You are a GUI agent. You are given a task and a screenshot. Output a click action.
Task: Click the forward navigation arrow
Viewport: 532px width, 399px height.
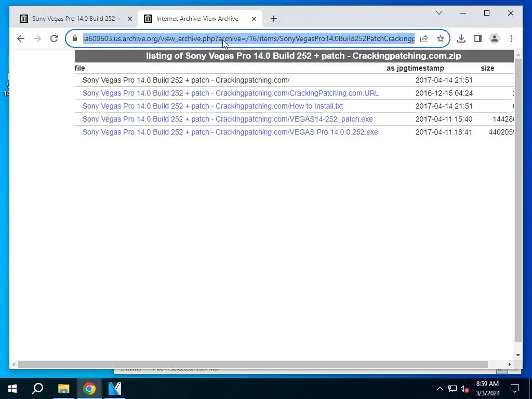(x=37, y=38)
